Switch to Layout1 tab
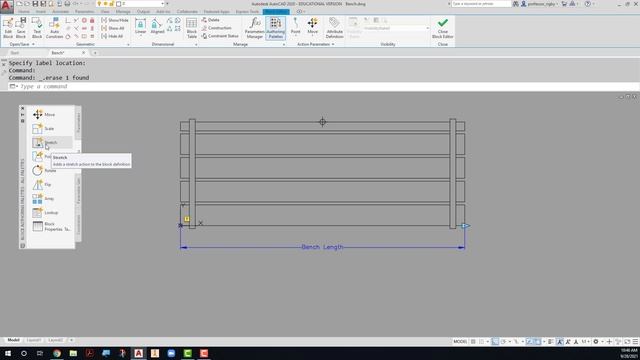 tap(33, 340)
